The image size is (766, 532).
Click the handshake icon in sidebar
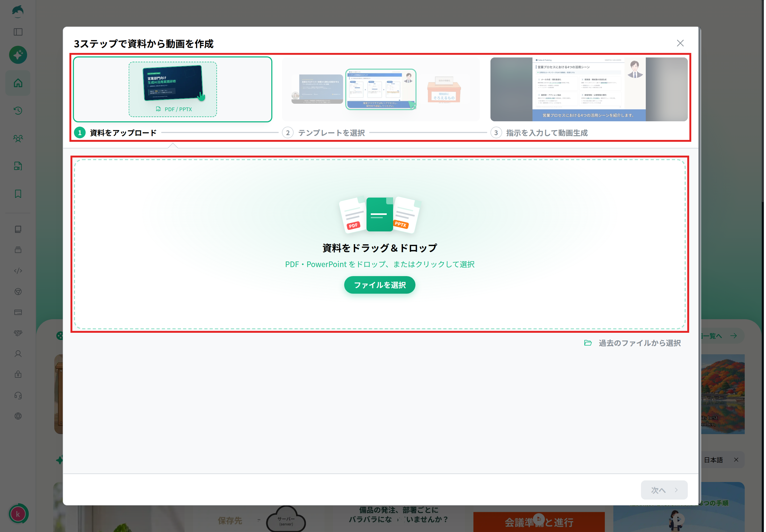tap(18, 333)
